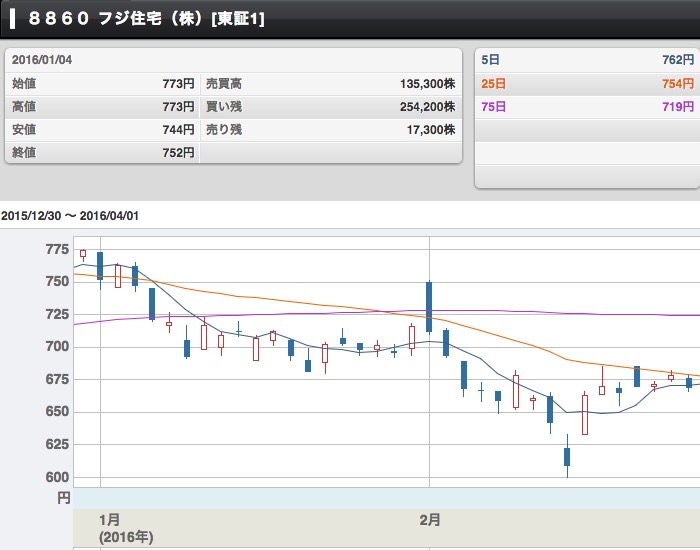This screenshot has height=550, width=700.
Task: Select the value 17,300株
Action: pos(431,129)
